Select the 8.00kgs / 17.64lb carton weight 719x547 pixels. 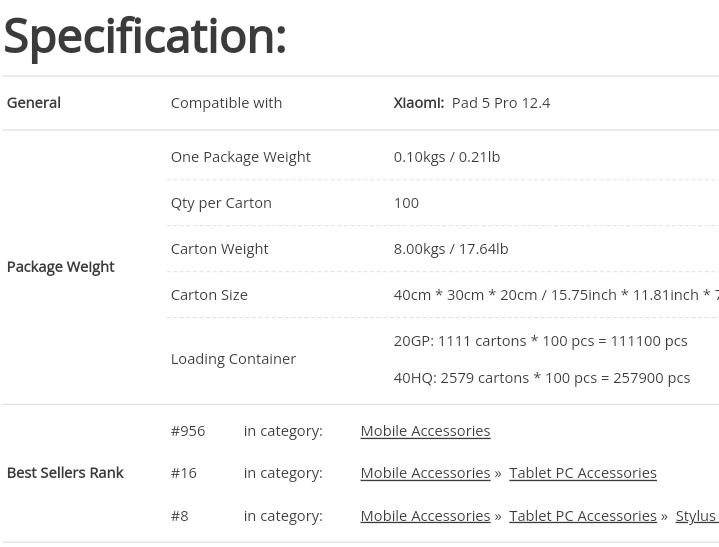tap(451, 249)
